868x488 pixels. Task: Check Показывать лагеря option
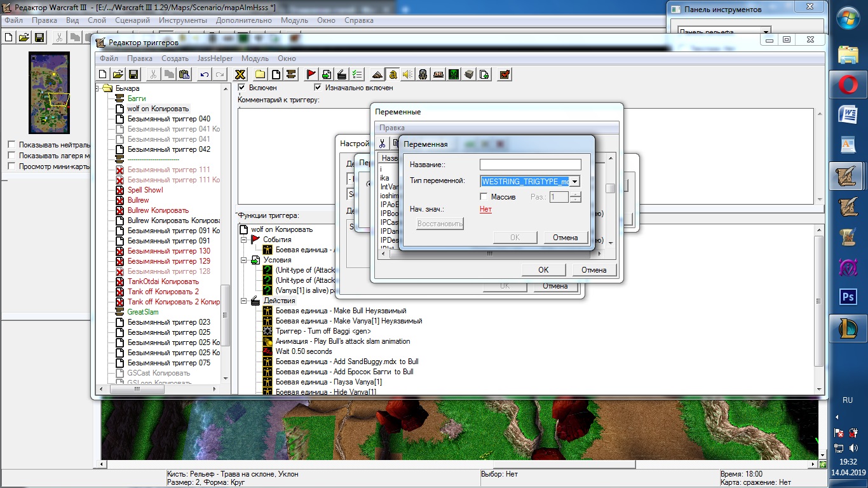[x=11, y=155]
